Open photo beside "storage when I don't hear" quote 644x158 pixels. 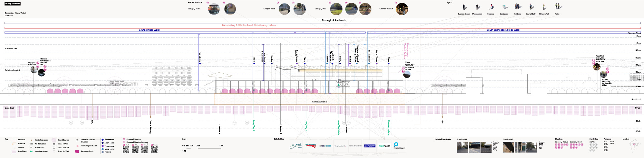[407, 74]
